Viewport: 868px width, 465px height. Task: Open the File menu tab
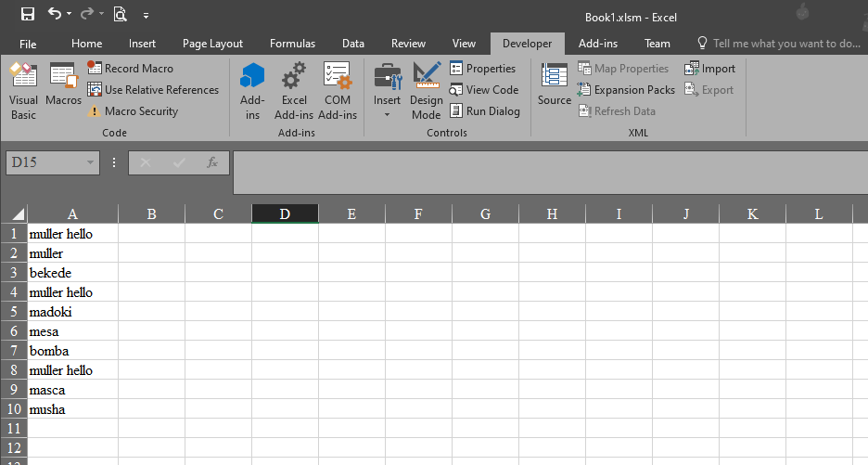click(28, 44)
